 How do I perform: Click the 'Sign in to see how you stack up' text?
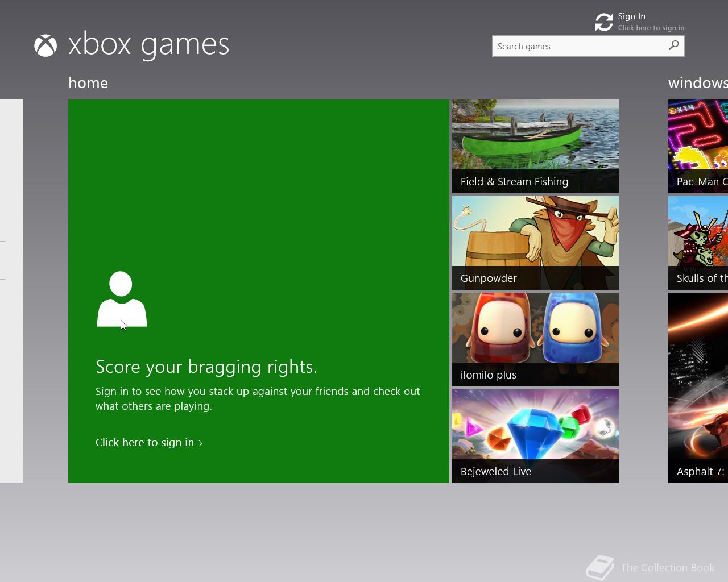coord(258,398)
